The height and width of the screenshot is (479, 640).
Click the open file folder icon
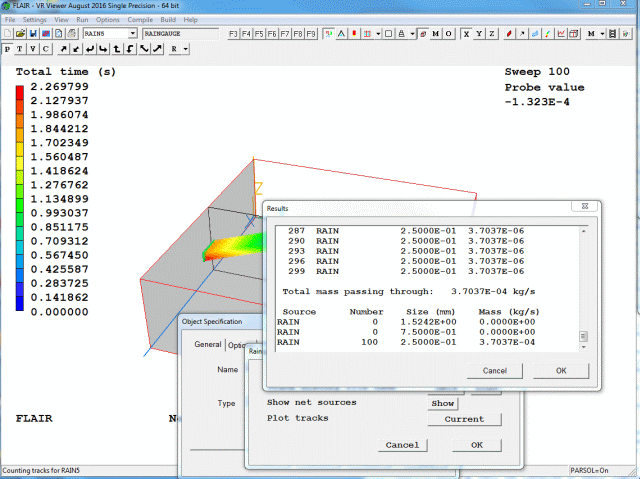click(20, 33)
